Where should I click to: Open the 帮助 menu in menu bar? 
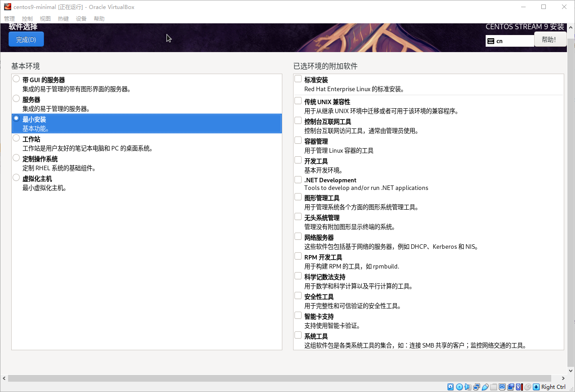pyautogui.click(x=99, y=18)
